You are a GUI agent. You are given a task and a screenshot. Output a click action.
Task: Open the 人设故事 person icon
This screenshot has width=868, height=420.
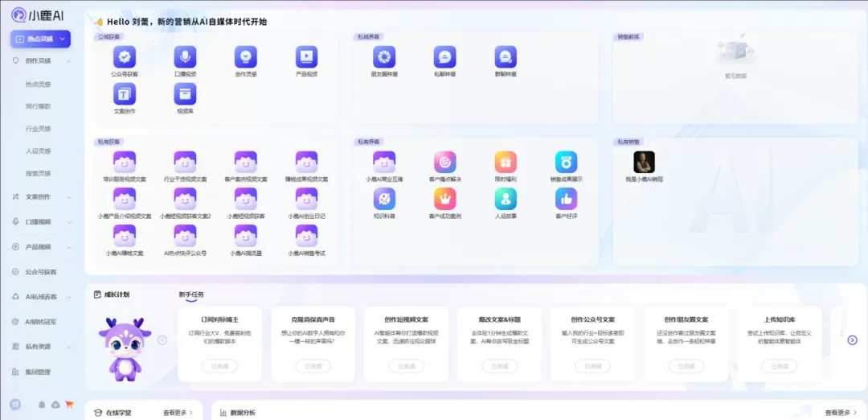click(x=506, y=199)
